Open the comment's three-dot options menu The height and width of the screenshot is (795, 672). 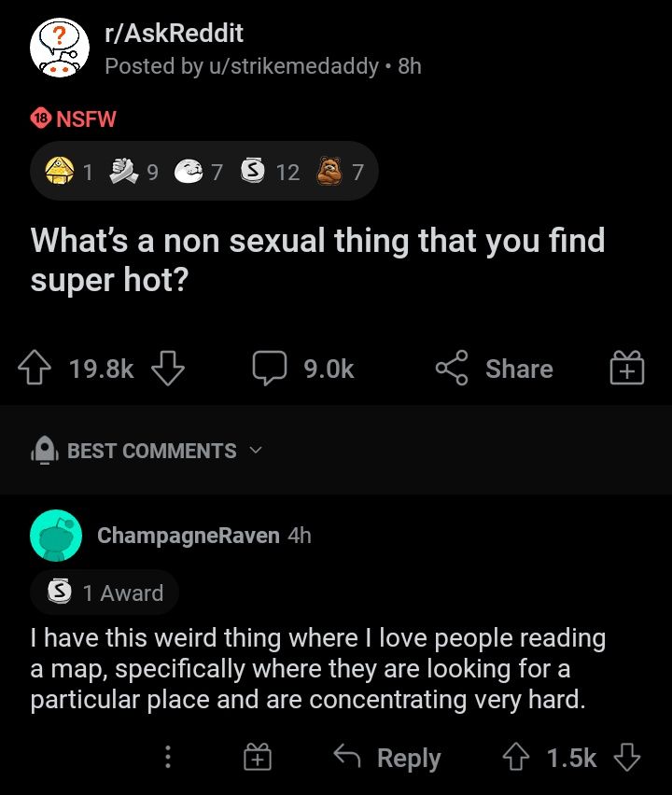click(x=168, y=758)
